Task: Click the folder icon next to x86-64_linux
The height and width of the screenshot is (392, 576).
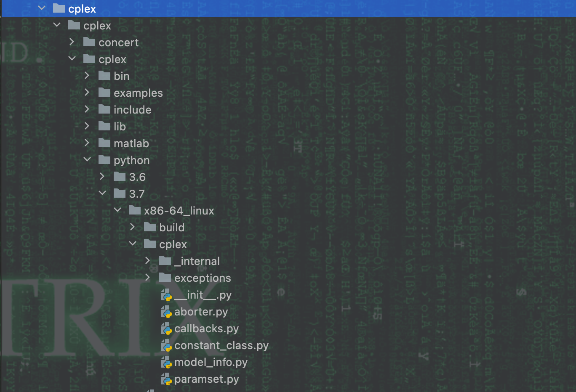Action: coord(135,210)
